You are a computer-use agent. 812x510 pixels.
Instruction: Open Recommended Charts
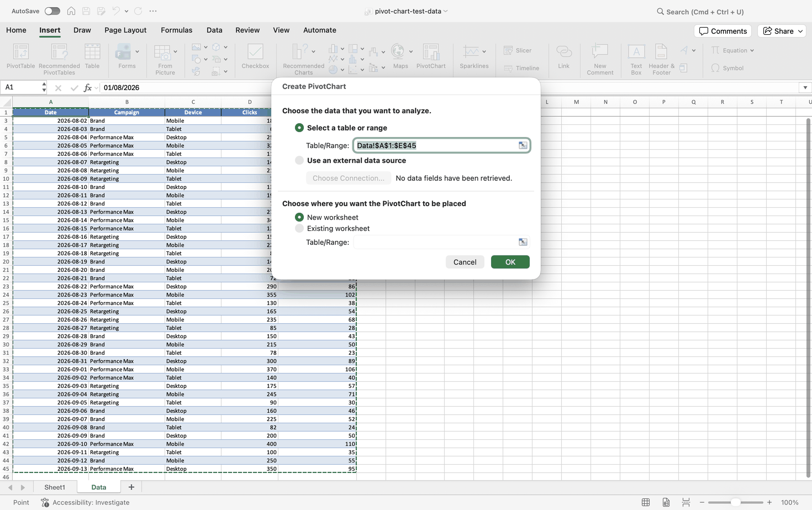click(303, 59)
